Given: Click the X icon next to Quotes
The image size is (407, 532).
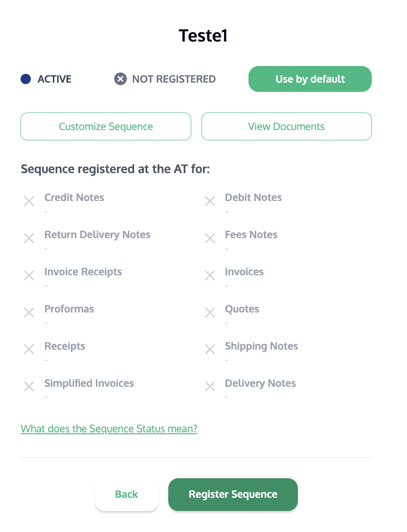Looking at the screenshot, I should (210, 312).
